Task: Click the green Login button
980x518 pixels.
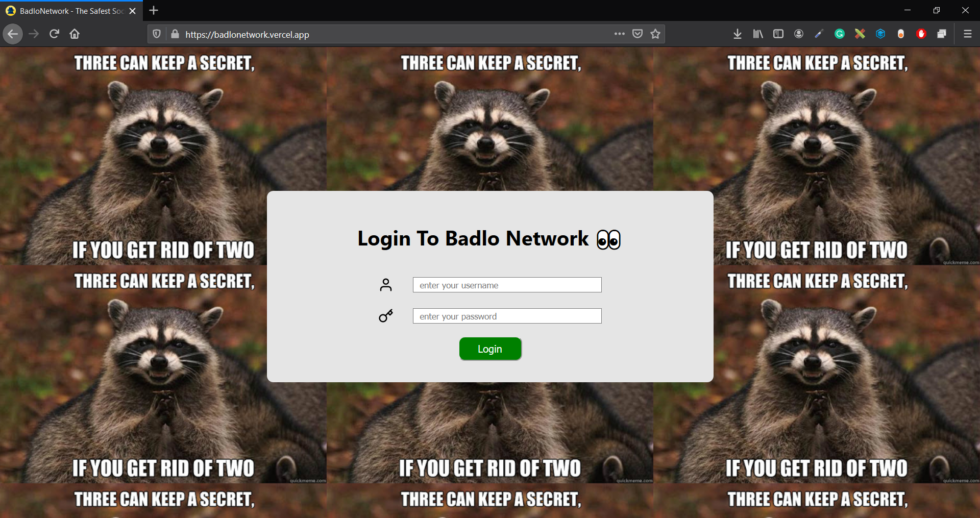Action: [x=490, y=349]
